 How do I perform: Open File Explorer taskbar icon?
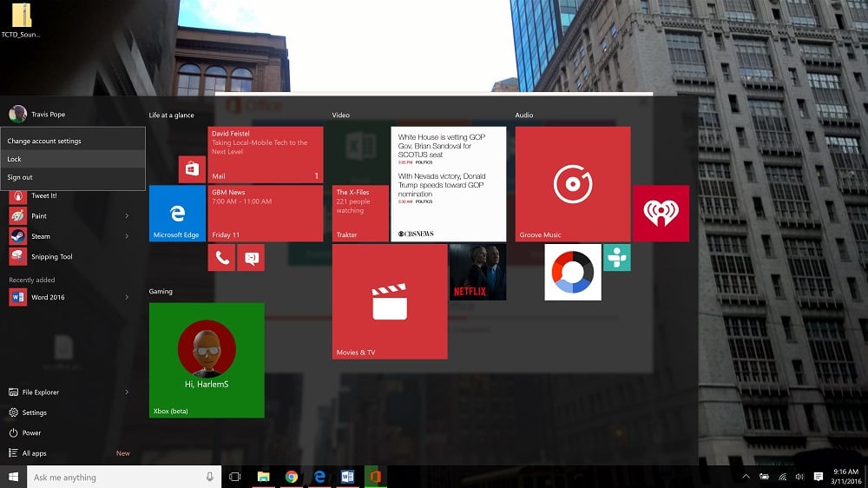tap(264, 477)
